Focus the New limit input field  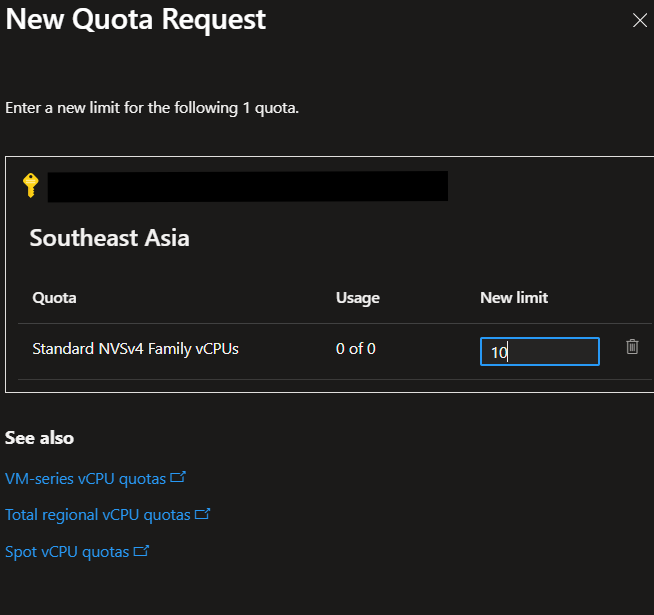click(539, 352)
